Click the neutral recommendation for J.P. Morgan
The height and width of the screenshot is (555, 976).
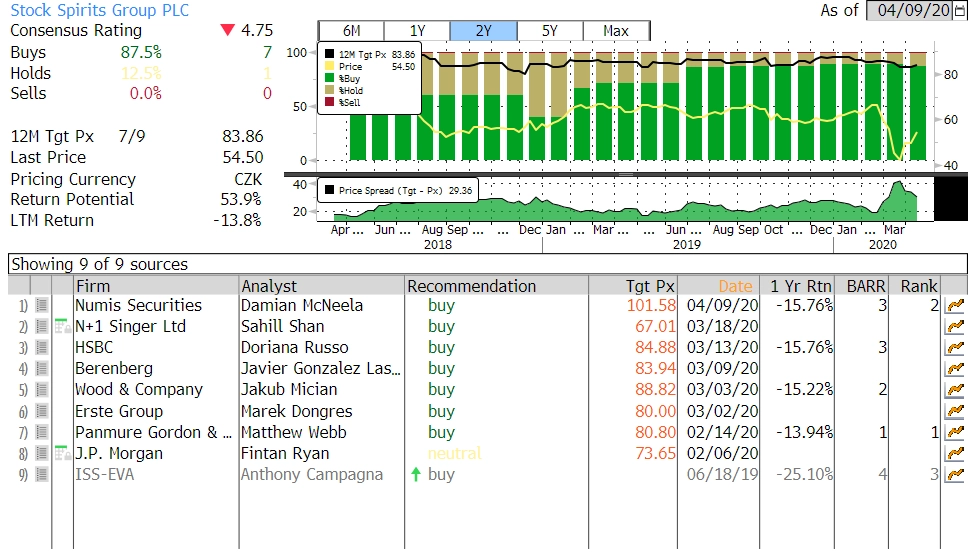tap(455, 454)
